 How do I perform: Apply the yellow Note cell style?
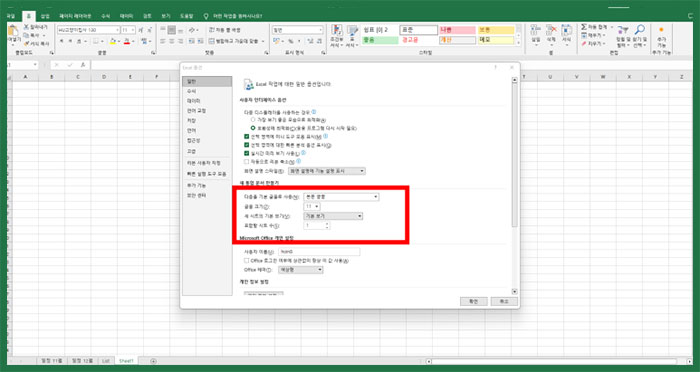[x=496, y=40]
